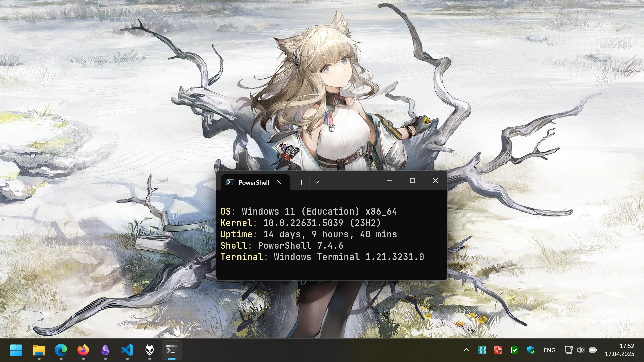Close the PowerShell tab
Image resolution: width=644 pixels, height=362 pixels.
[x=279, y=182]
